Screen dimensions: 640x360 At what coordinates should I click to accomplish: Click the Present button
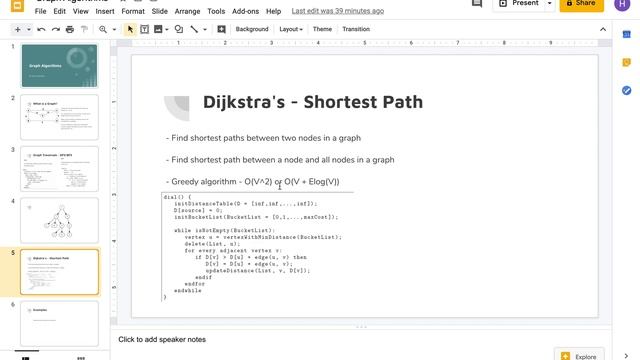[x=520, y=4]
